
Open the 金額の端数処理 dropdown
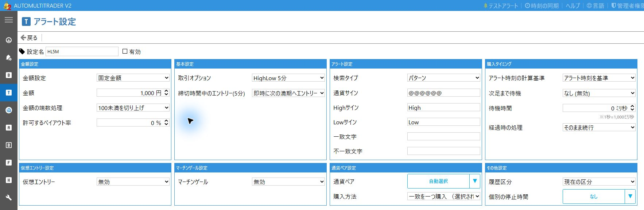[x=133, y=108]
